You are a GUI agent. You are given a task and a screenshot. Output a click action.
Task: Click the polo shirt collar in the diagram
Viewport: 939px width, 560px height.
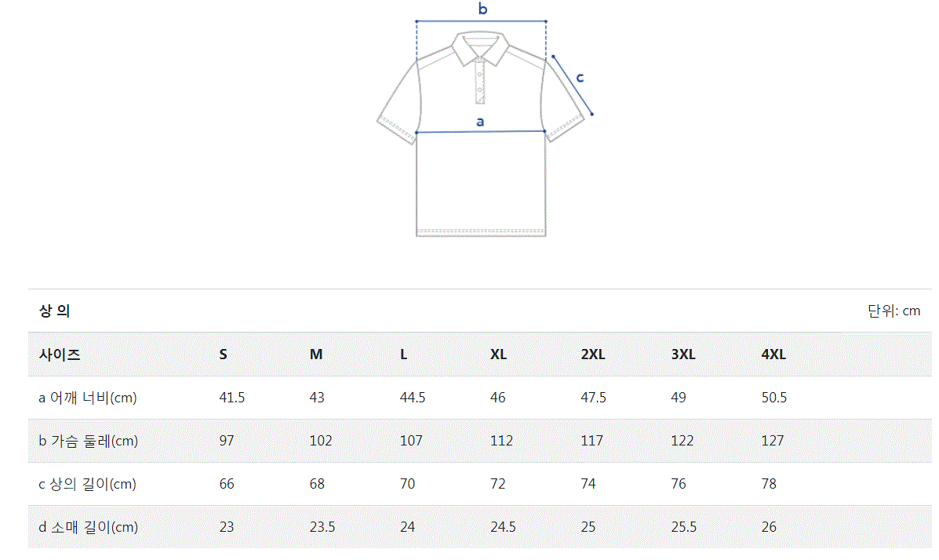pos(480,47)
